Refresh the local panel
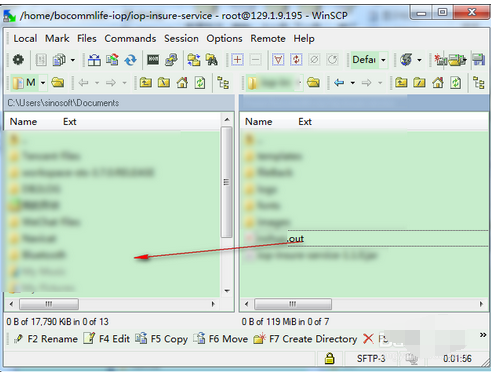491x372 pixels. click(x=200, y=83)
